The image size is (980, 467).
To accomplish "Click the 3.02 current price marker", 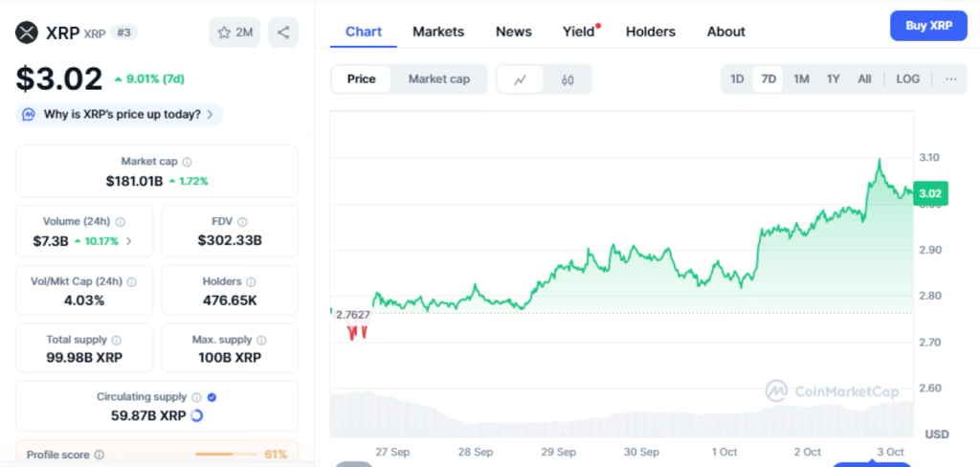I will pyautogui.click(x=930, y=193).
